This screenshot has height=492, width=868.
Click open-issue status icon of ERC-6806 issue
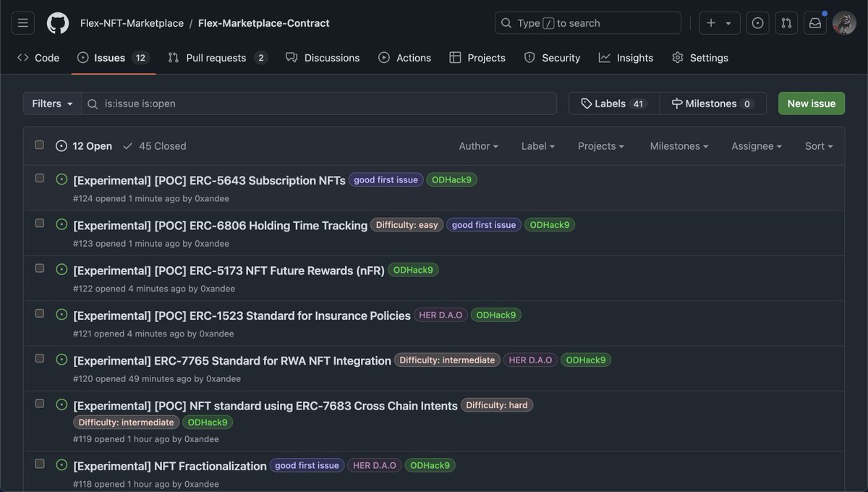61,224
